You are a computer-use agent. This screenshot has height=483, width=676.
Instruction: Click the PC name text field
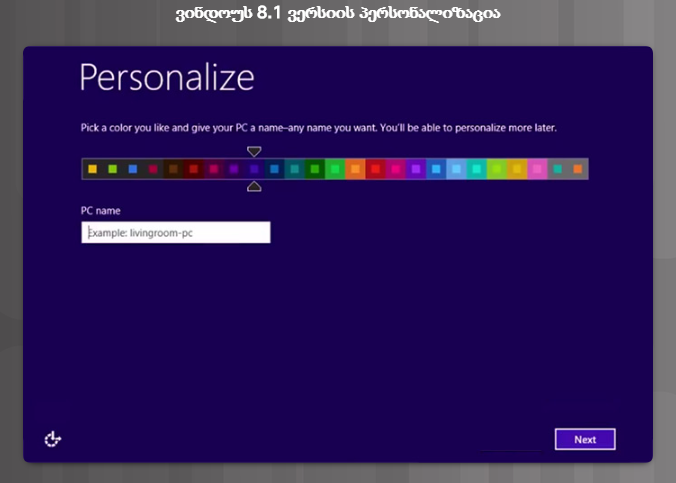click(176, 232)
